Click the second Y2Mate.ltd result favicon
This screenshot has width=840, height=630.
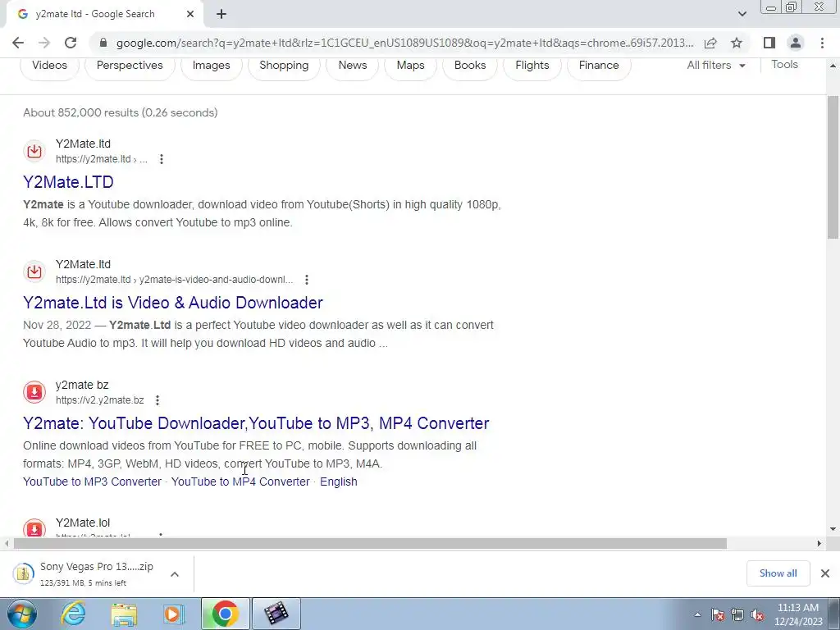[x=34, y=272]
